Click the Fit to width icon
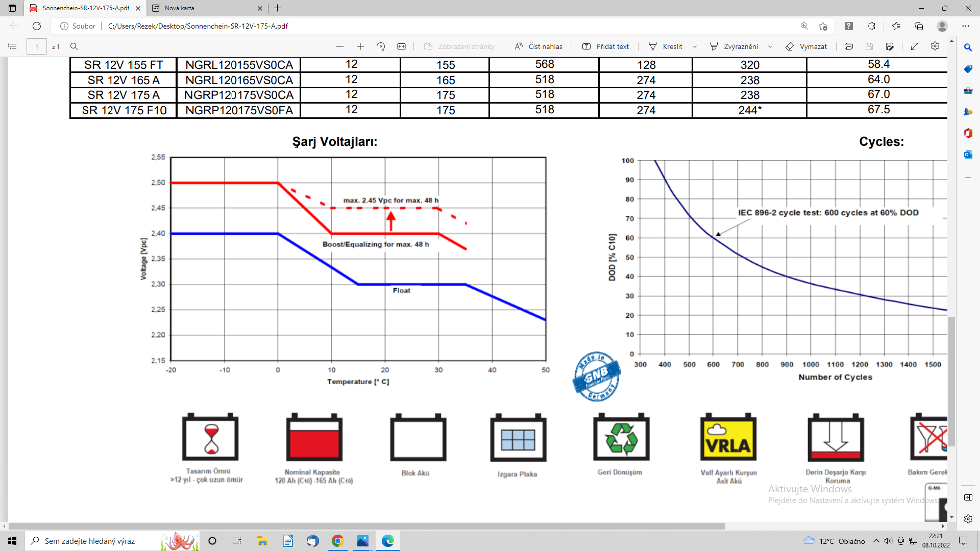The image size is (980, 551). point(402,46)
